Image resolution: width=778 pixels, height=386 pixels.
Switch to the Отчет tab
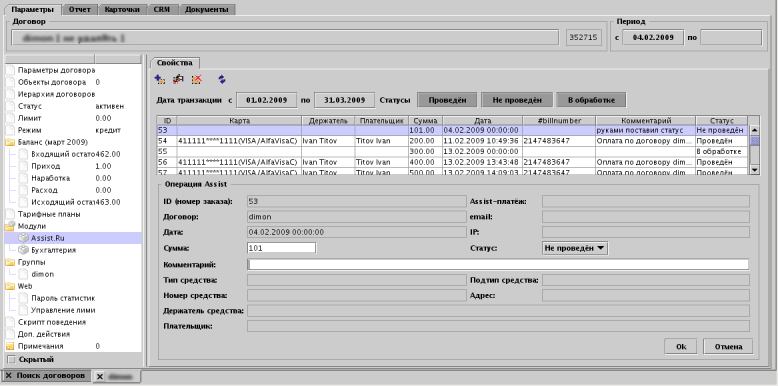(x=79, y=9)
